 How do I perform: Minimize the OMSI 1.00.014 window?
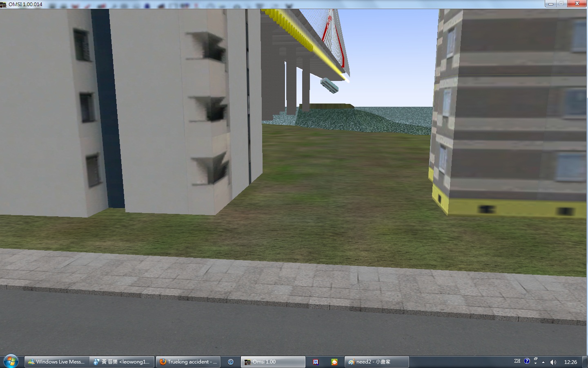pos(550,4)
